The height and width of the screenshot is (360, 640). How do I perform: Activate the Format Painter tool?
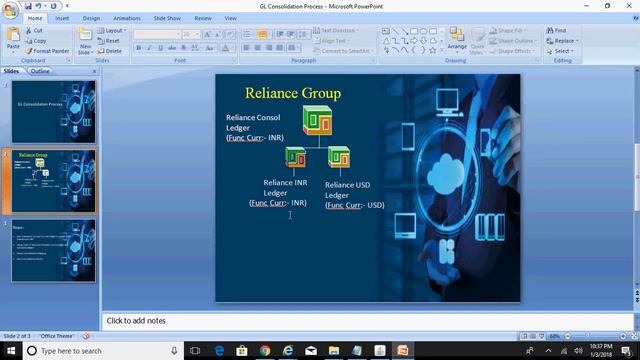pos(47,51)
